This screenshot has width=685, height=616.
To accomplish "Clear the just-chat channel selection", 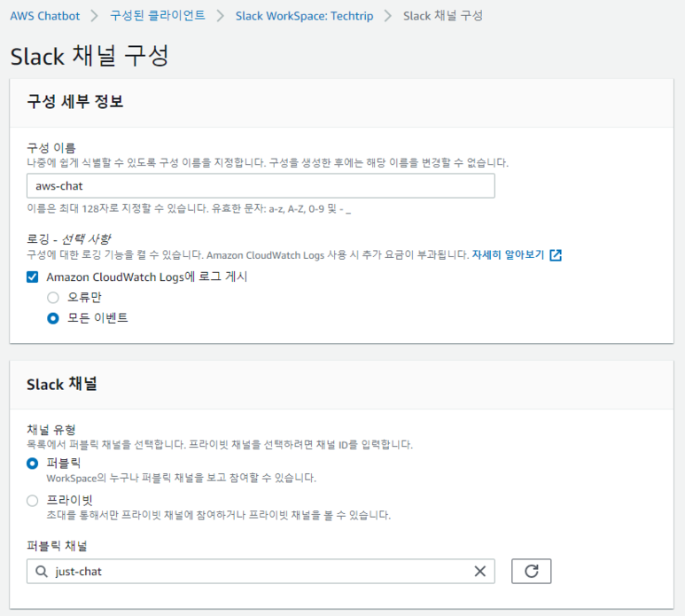I will pyautogui.click(x=479, y=571).
